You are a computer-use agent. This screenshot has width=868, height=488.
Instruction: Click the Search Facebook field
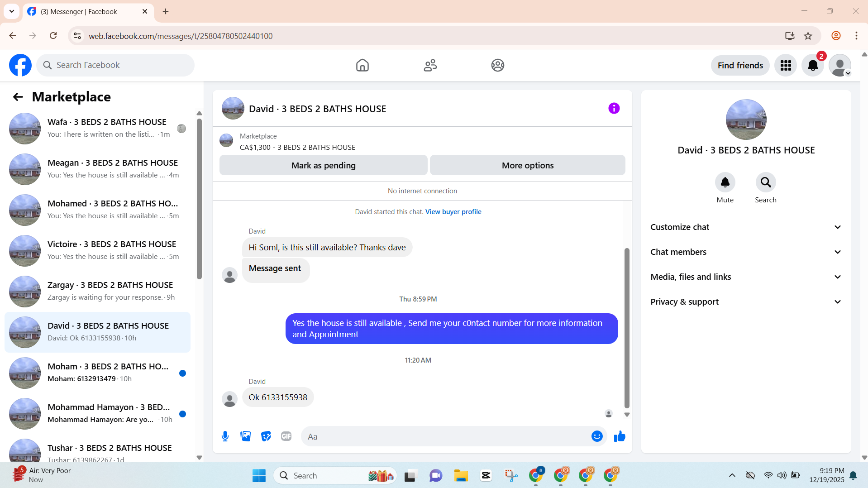point(115,65)
